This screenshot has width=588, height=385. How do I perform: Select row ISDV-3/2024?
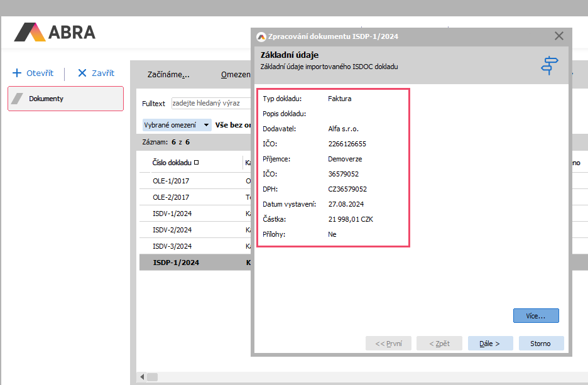coord(195,246)
